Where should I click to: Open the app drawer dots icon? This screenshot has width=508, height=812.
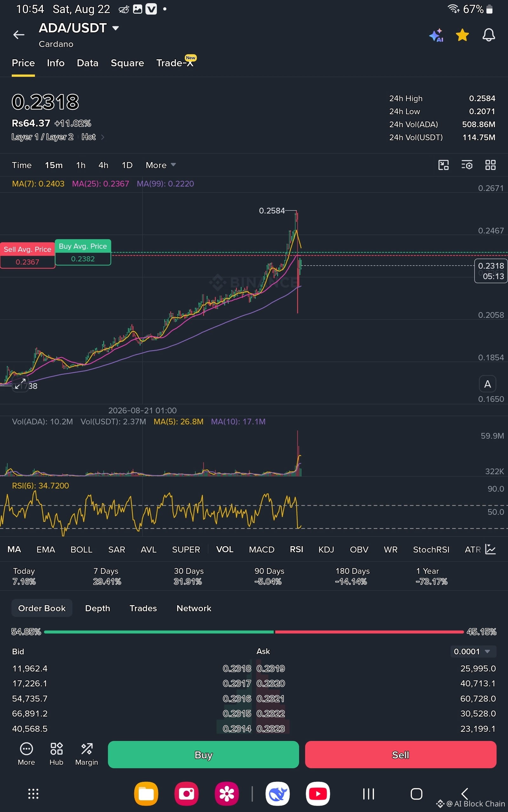pyautogui.click(x=33, y=794)
